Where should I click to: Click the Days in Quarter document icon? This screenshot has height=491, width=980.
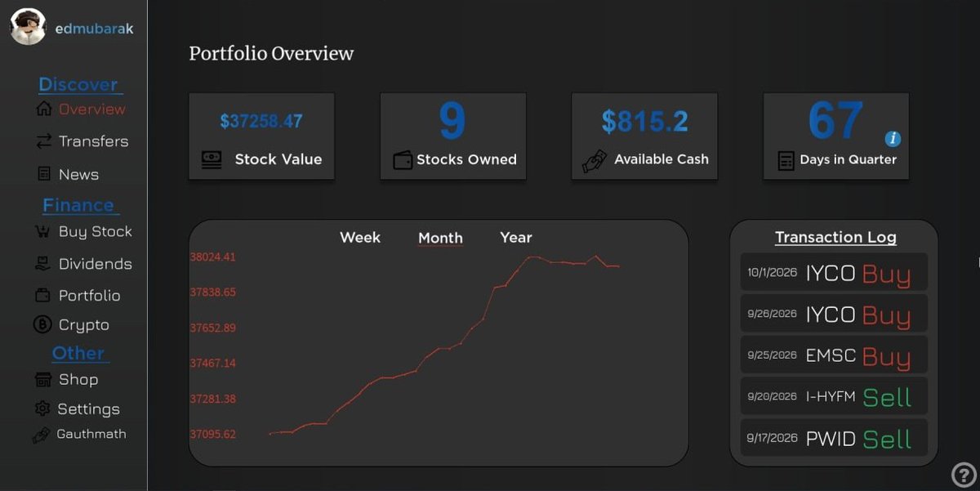786,160
